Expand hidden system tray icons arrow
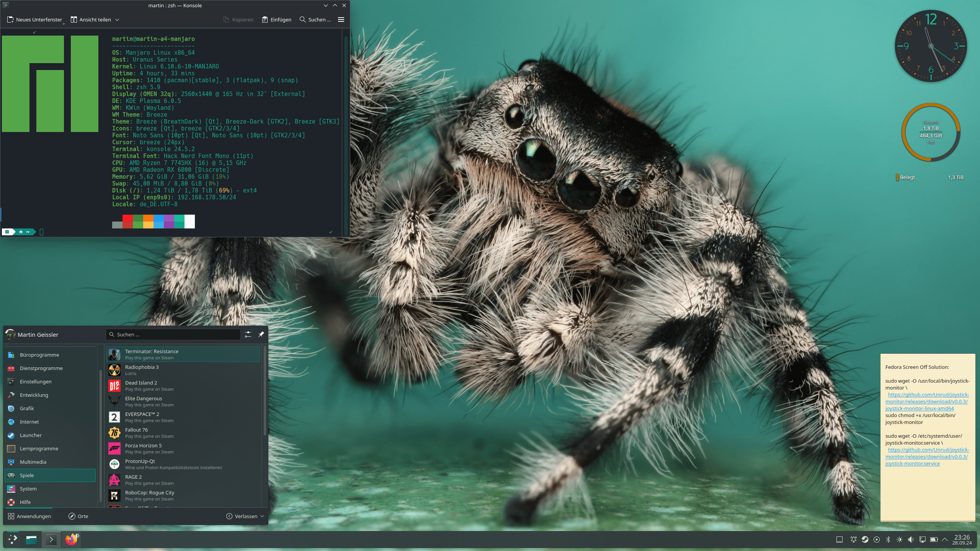This screenshot has height=551, width=980. 945,540
